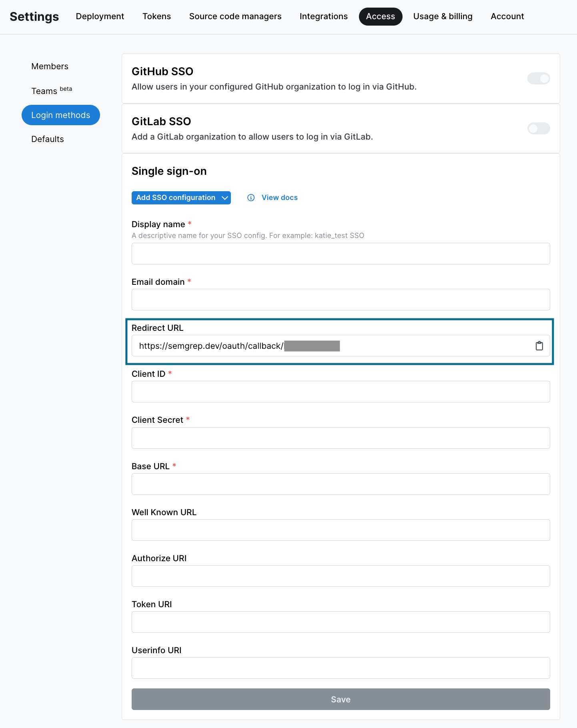Toggle the GitHub SSO switch
The height and width of the screenshot is (728, 577).
tap(538, 78)
